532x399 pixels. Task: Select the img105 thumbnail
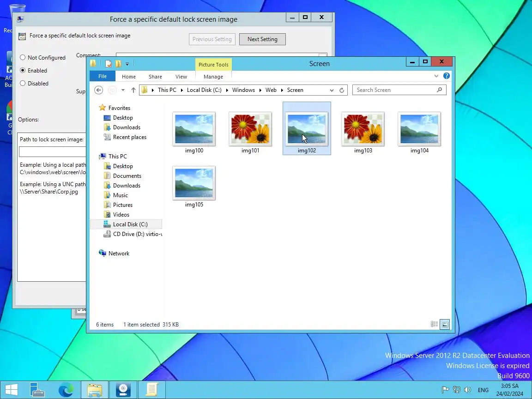click(x=194, y=183)
